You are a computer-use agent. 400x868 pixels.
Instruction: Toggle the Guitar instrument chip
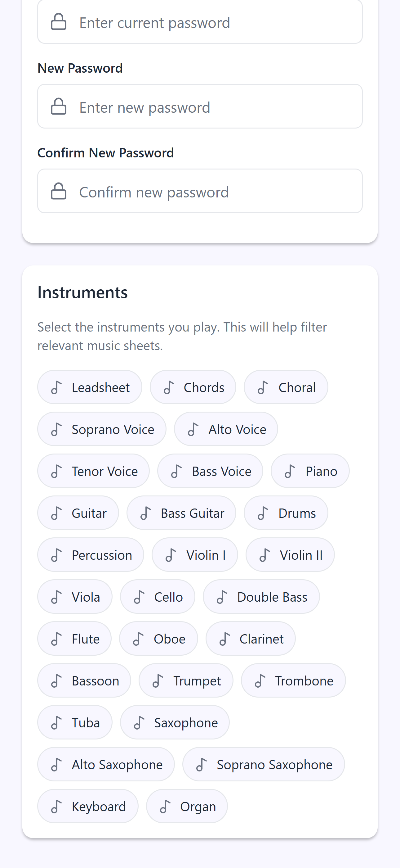point(78,513)
